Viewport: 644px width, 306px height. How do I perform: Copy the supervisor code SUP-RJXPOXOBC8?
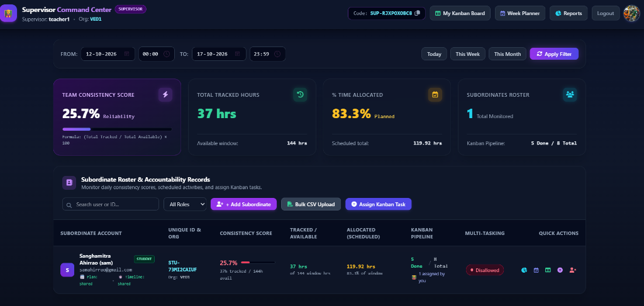(x=418, y=13)
